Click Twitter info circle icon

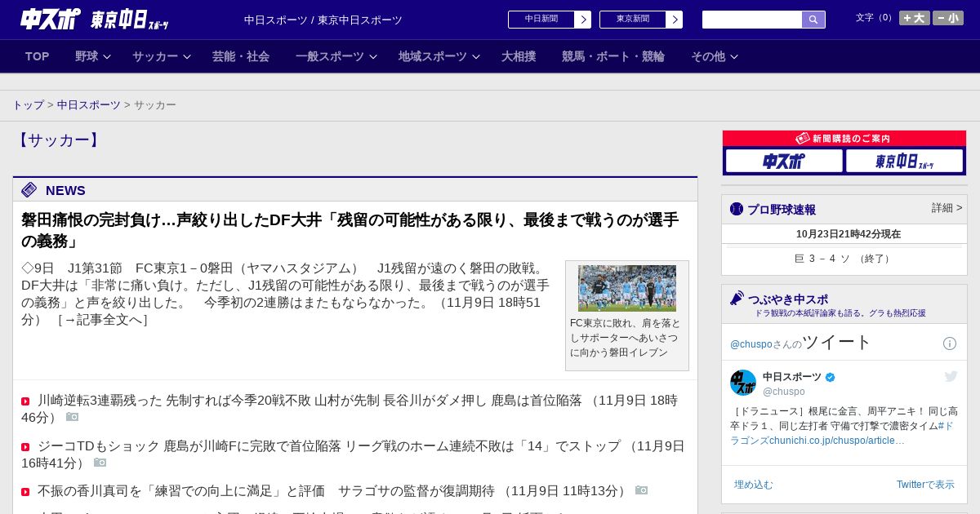pos(950,343)
